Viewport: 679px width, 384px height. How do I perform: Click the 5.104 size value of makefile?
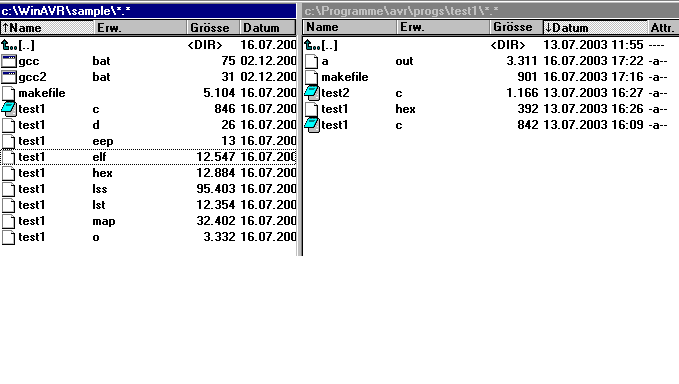tap(219, 93)
